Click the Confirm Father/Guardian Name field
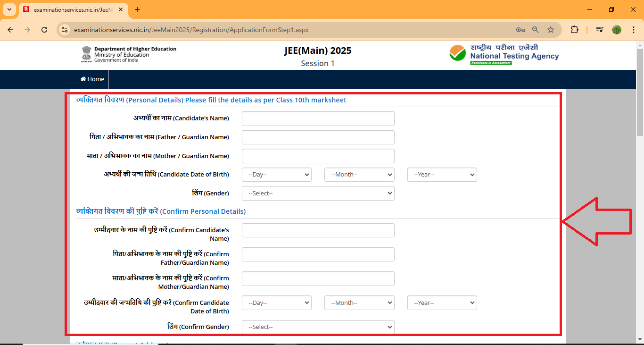 [318, 254]
